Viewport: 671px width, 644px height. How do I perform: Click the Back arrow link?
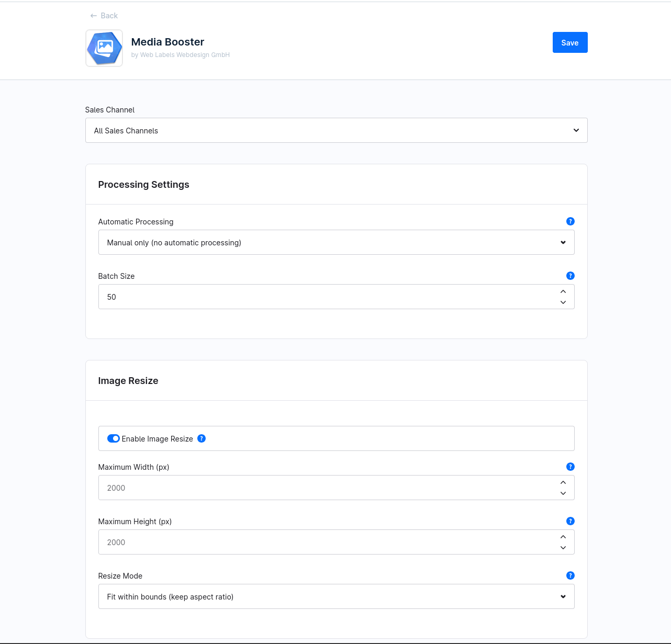coord(104,16)
